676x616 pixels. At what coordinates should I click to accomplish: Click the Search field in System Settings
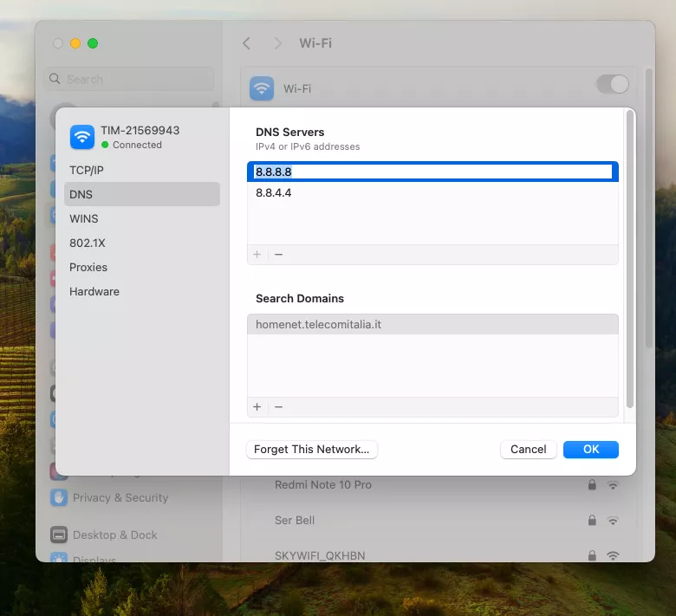pos(130,80)
